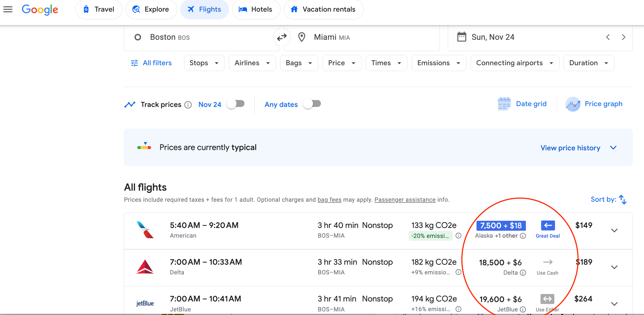This screenshot has width=644, height=315.
Task: Click the Track prices info icon
Action: click(x=188, y=105)
